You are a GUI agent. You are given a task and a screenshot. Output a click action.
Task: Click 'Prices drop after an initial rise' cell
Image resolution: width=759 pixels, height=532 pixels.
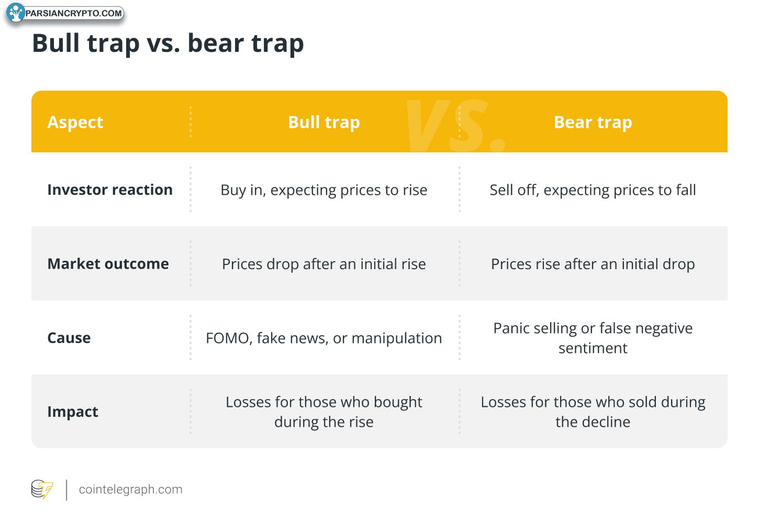[324, 264]
